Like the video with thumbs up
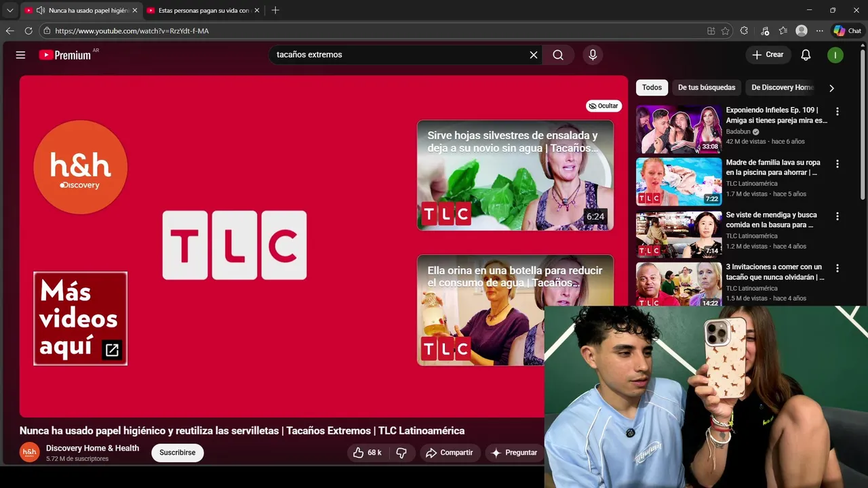Image resolution: width=868 pixels, height=488 pixels. click(367, 453)
